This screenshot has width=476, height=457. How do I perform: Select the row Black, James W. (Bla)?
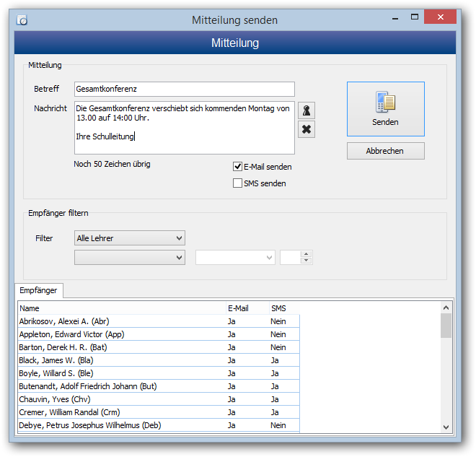click(159, 360)
